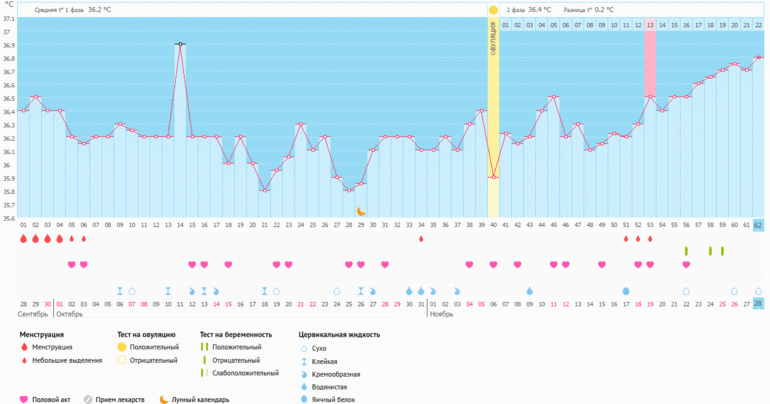Click the dry cervical fluid icon on day 60

(735, 291)
